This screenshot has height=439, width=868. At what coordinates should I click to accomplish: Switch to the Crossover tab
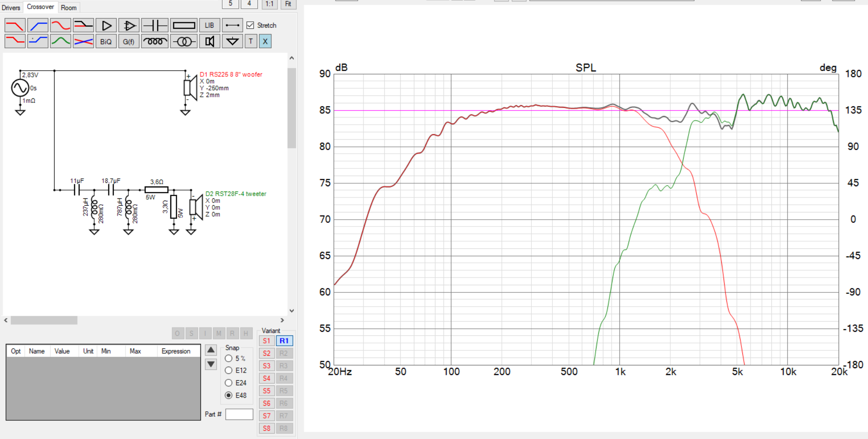click(x=41, y=7)
